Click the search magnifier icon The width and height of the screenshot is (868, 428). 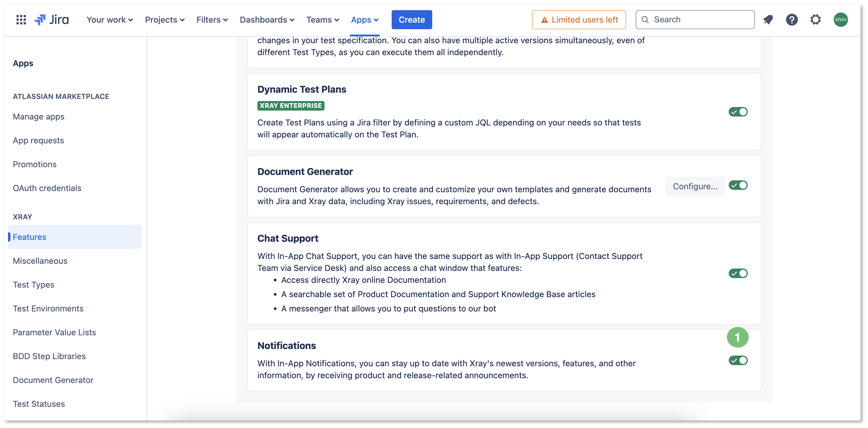click(x=645, y=20)
